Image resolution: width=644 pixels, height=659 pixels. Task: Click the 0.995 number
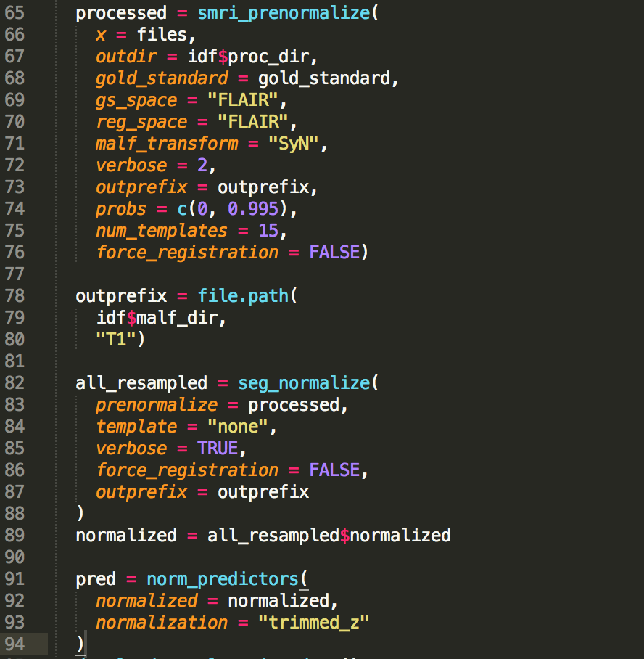(253, 209)
